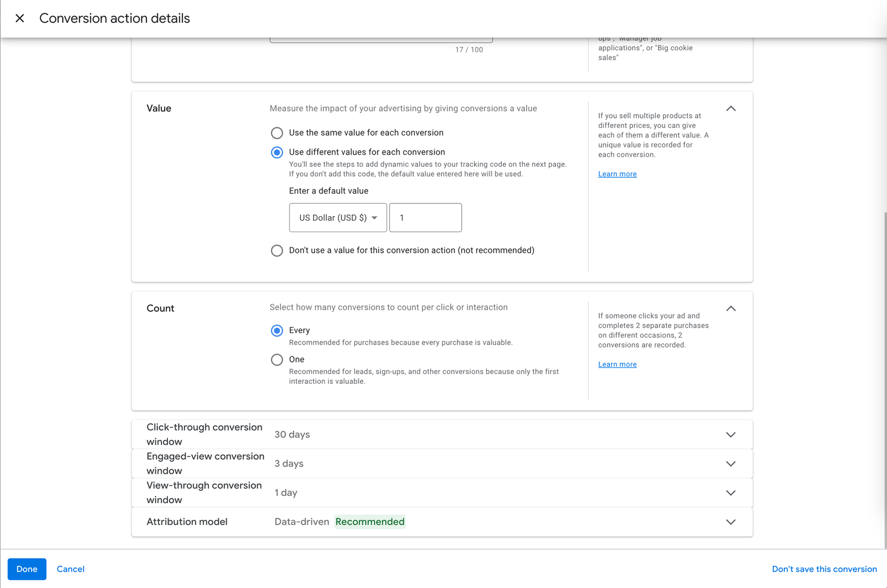The image size is (887, 588).
Task: Click 'Don't save this conversion'
Action: pos(824,569)
